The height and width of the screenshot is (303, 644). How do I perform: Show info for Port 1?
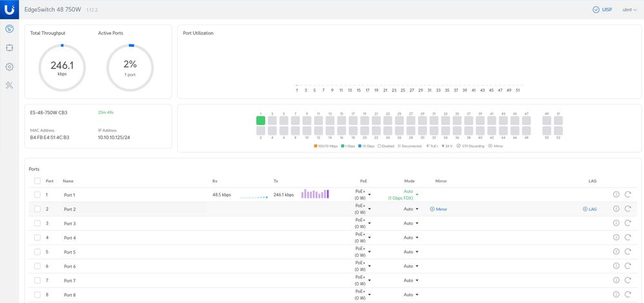tap(616, 195)
